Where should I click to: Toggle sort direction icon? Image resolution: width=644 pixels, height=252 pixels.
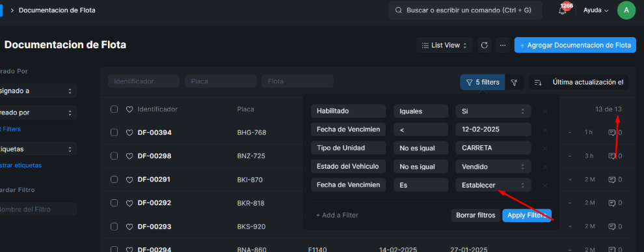click(x=537, y=82)
